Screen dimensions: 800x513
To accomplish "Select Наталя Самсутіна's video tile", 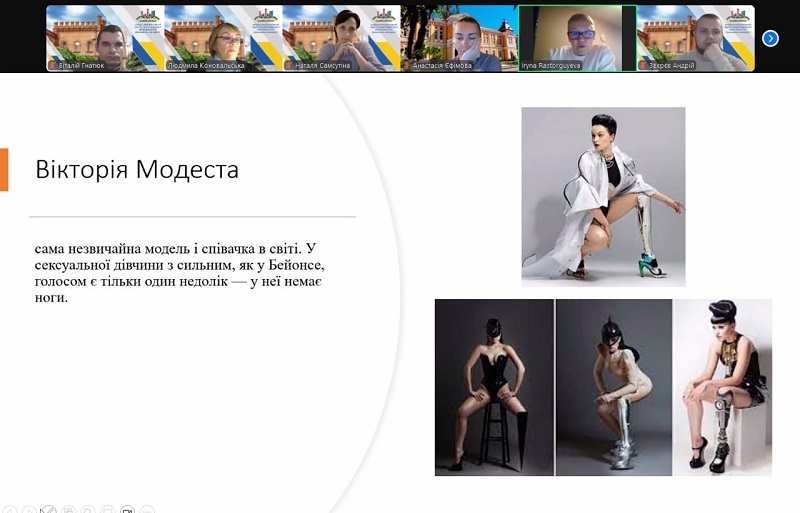I will pyautogui.click(x=341, y=38).
